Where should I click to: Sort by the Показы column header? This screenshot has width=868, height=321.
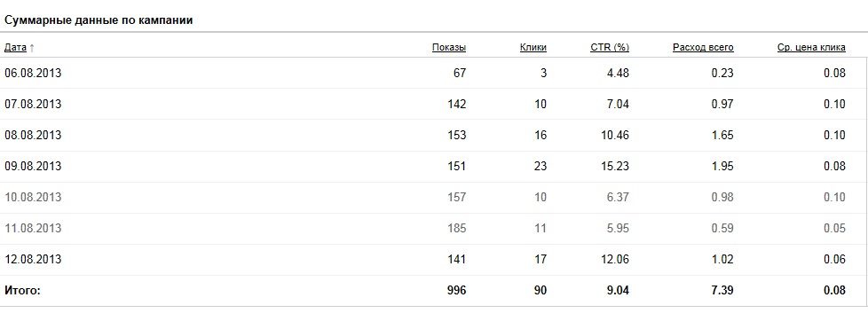(449, 48)
